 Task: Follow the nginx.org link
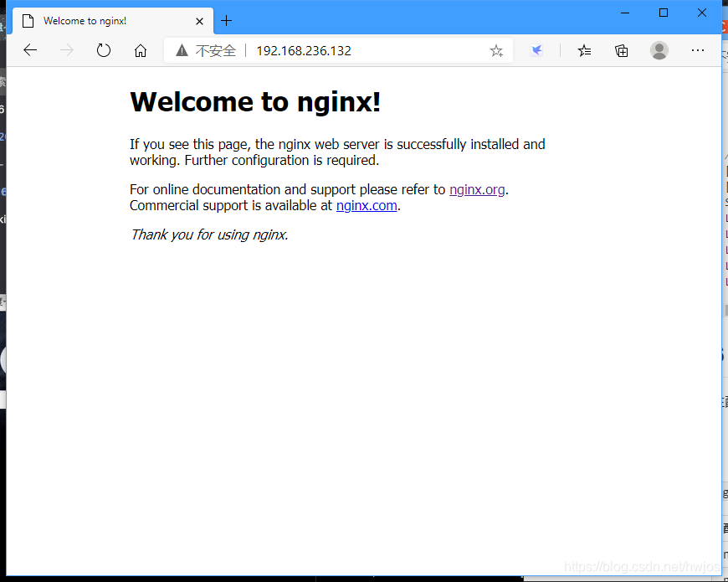click(477, 189)
